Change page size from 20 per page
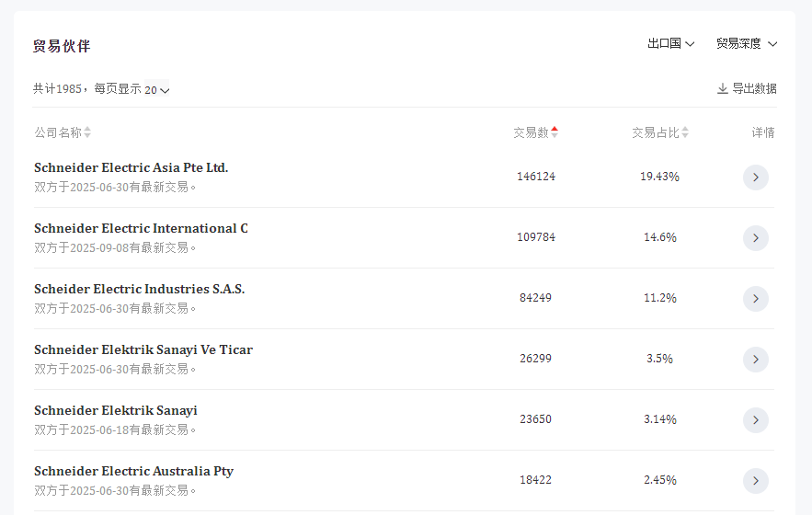 (157, 90)
